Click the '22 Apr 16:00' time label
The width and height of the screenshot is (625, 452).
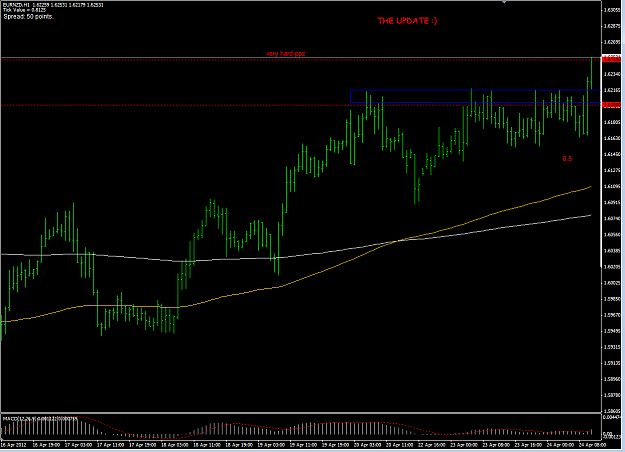click(432, 445)
